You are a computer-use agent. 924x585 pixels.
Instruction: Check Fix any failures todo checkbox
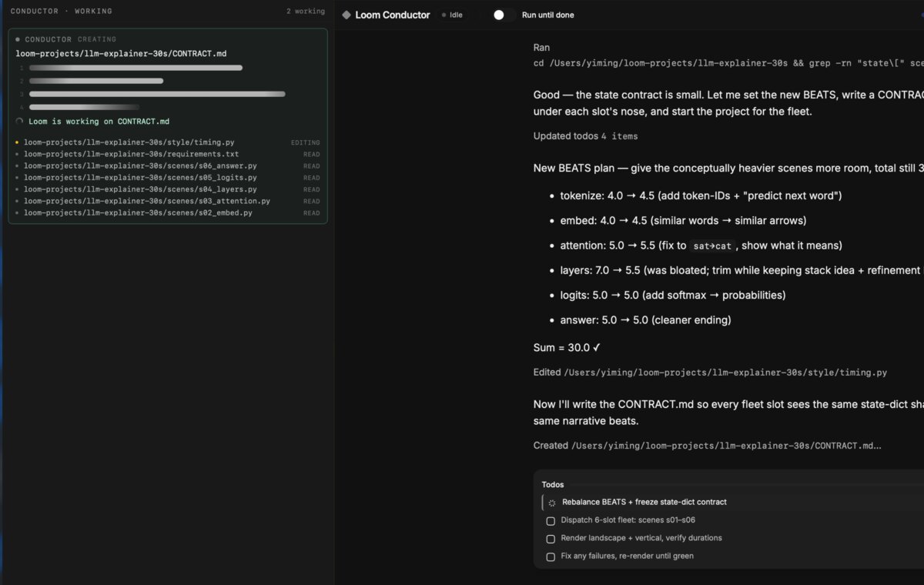(551, 557)
